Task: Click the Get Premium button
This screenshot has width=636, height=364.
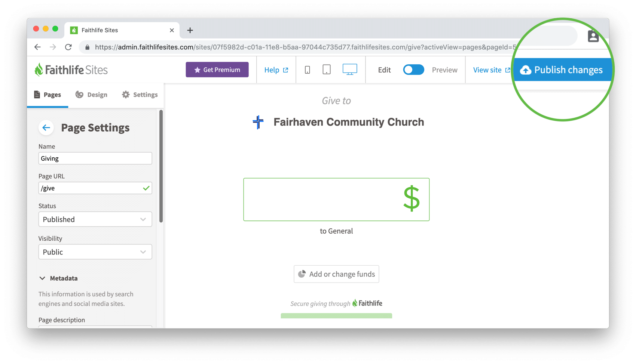Action: [x=217, y=70]
